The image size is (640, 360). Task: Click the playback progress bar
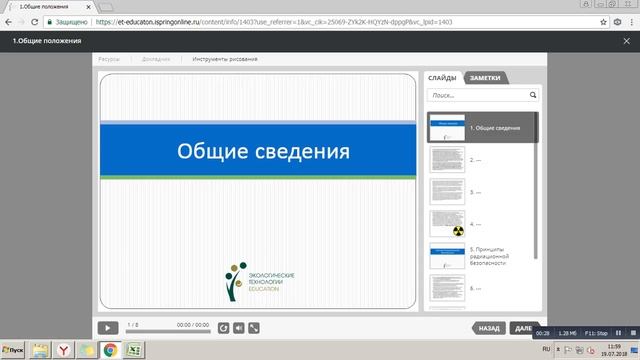[x=168, y=331]
